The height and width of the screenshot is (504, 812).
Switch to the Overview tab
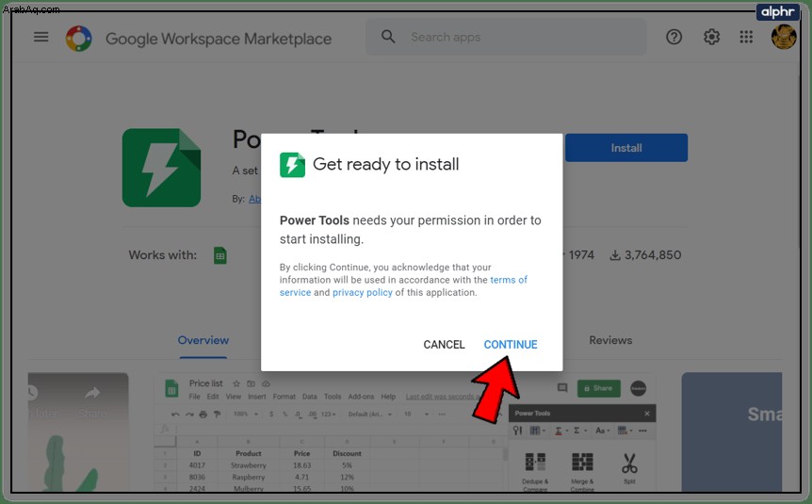[x=203, y=340]
